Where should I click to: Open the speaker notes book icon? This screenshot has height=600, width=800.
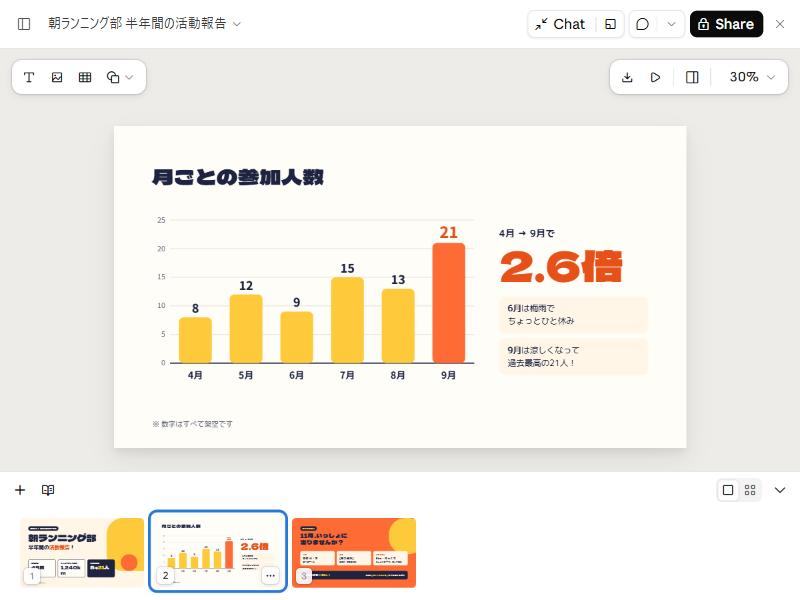(x=48, y=490)
